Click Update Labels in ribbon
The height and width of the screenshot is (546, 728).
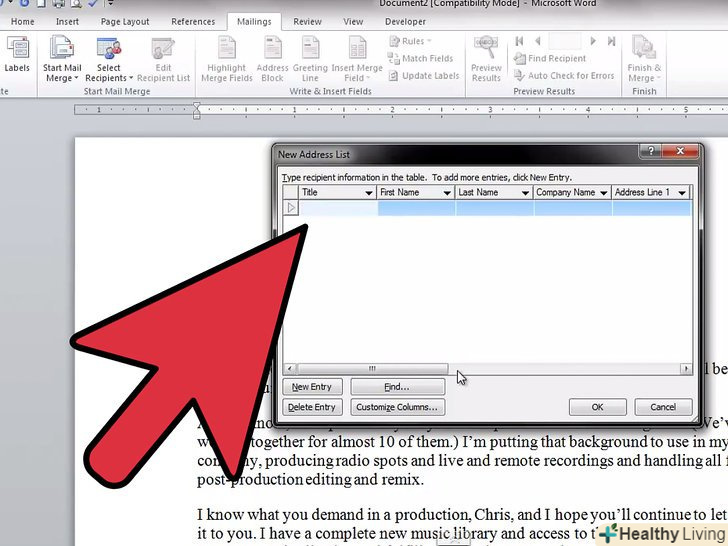pyautogui.click(x=424, y=76)
